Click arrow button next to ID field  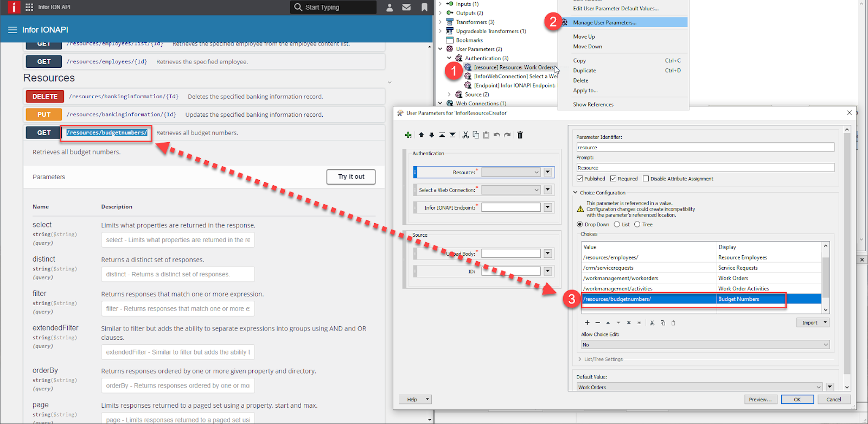548,271
